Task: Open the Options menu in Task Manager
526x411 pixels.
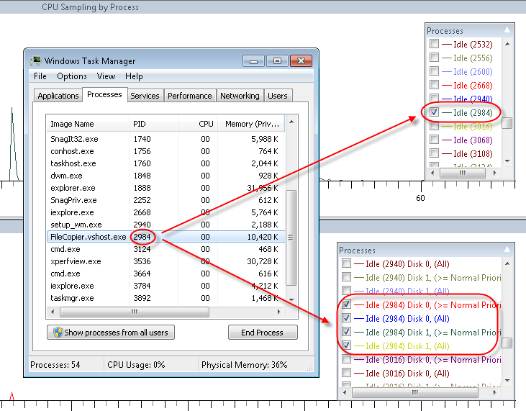Action: coord(71,76)
